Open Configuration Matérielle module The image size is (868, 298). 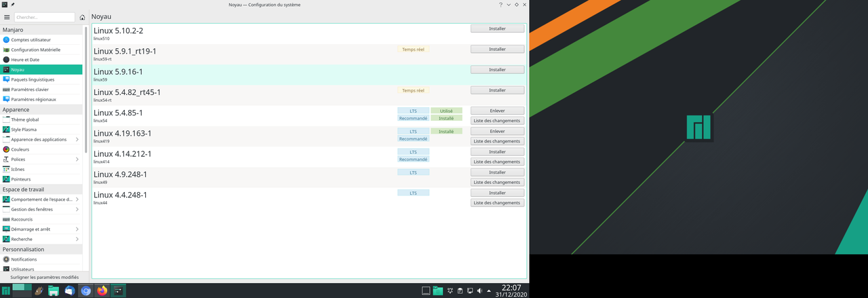point(41,50)
